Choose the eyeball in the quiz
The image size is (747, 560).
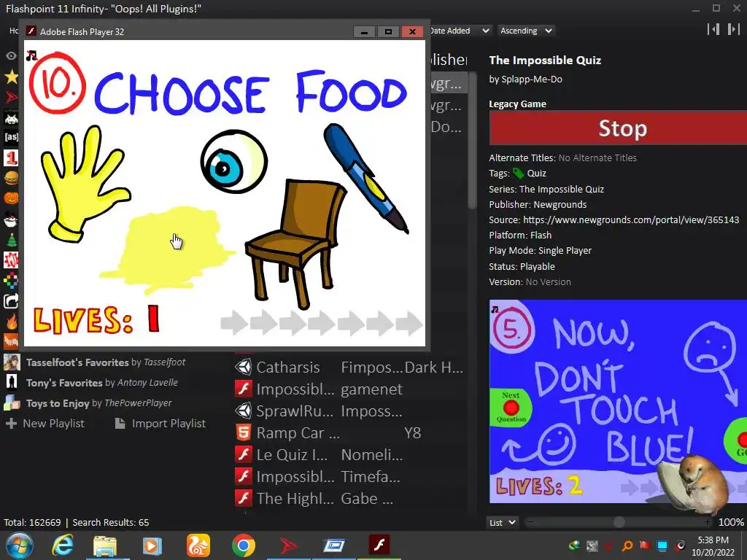[233, 161]
